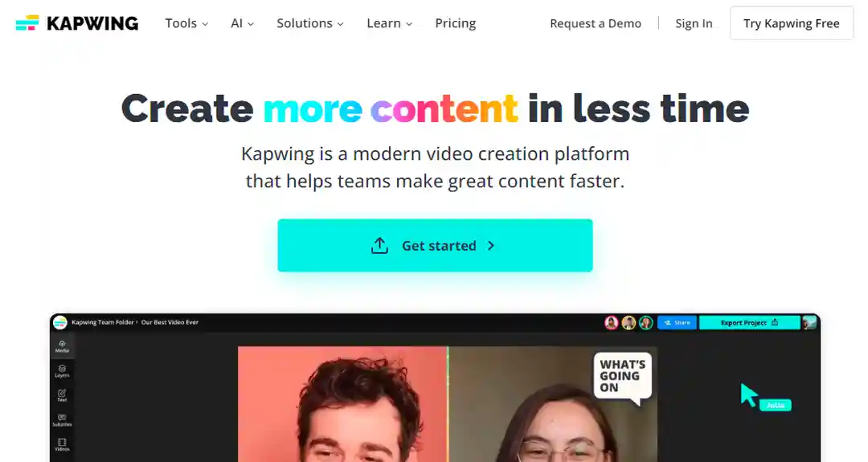Click the round Kapwing workspace icon in editor

pos(59,322)
